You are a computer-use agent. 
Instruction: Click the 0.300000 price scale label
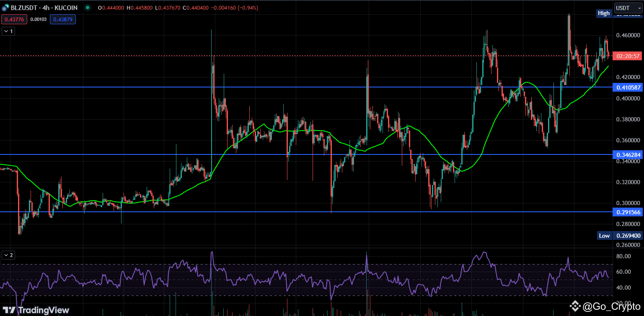click(627, 203)
